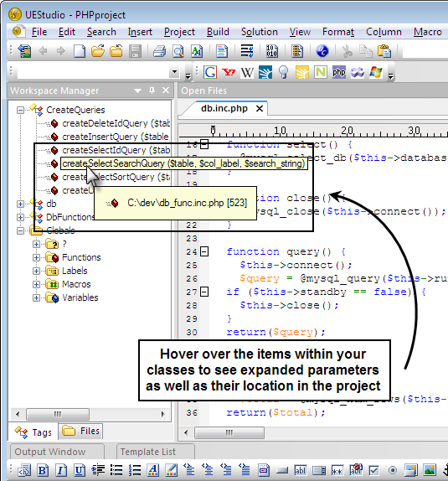Viewport: 448px width, 481px height.
Task: Open the File menu
Action: pos(39,32)
